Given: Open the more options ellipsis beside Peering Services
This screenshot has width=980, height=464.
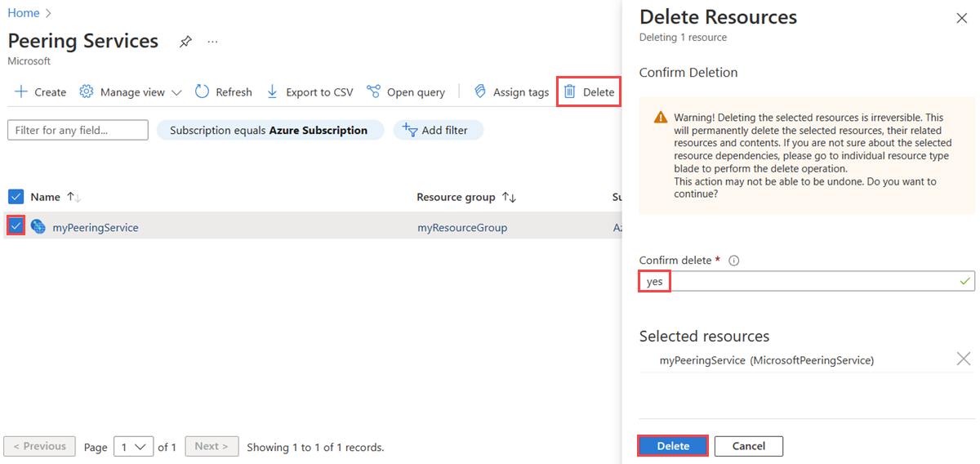Looking at the screenshot, I should (212, 42).
